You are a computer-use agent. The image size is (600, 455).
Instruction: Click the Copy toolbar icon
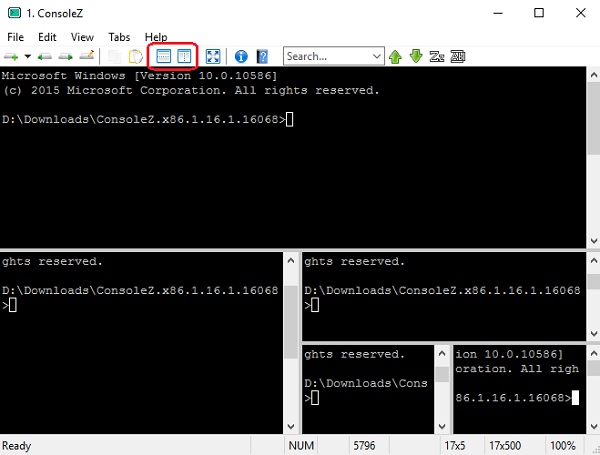tap(114, 57)
